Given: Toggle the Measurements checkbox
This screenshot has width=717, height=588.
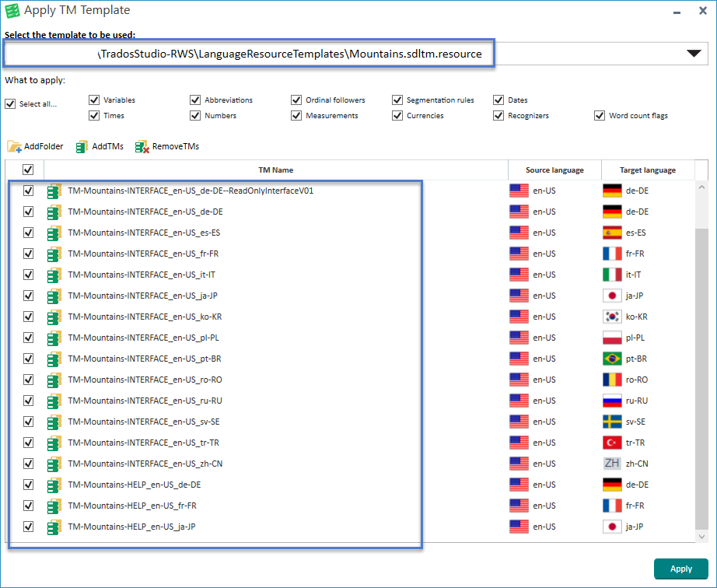Looking at the screenshot, I should [x=296, y=116].
